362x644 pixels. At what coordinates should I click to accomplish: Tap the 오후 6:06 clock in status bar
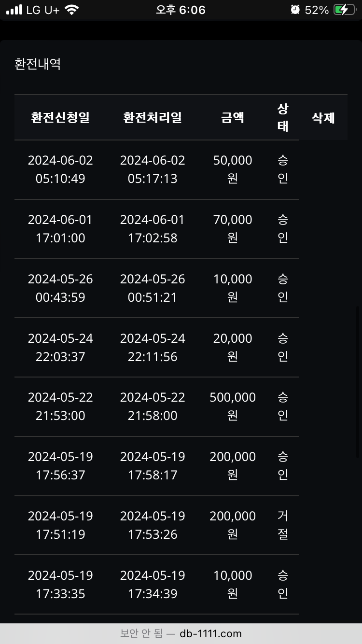[181, 10]
